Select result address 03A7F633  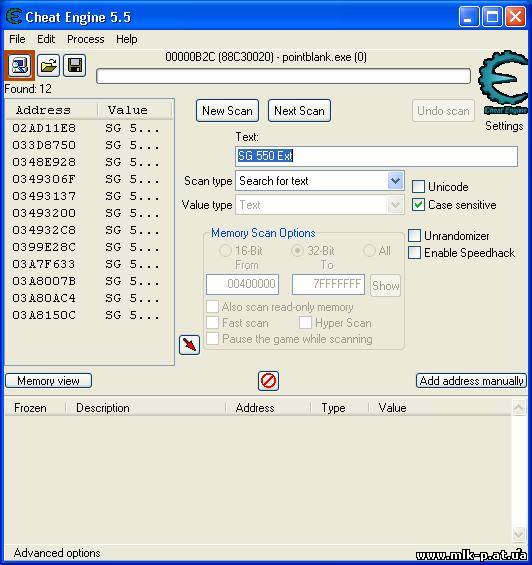(44, 264)
